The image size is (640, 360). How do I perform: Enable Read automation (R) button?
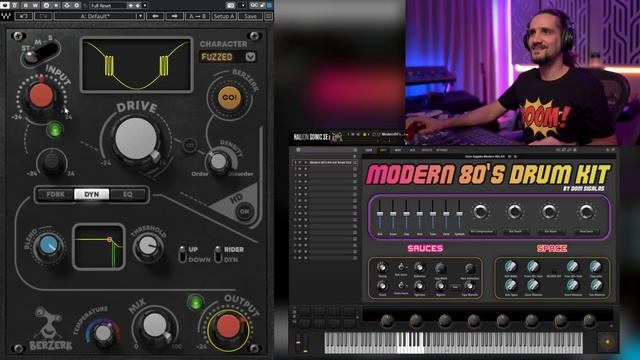pos(25,5)
